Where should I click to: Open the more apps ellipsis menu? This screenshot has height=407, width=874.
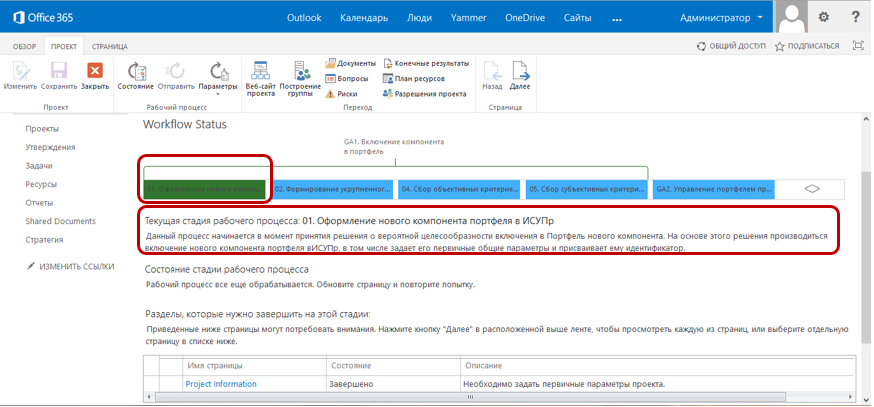[616, 18]
